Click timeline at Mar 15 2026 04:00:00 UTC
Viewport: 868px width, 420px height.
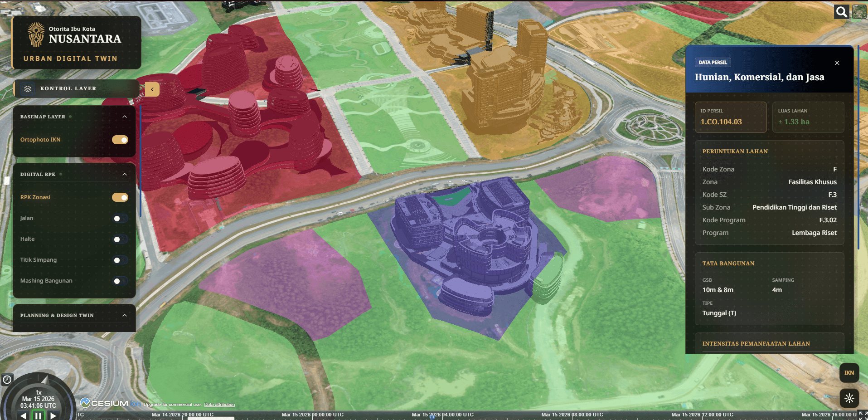442,415
